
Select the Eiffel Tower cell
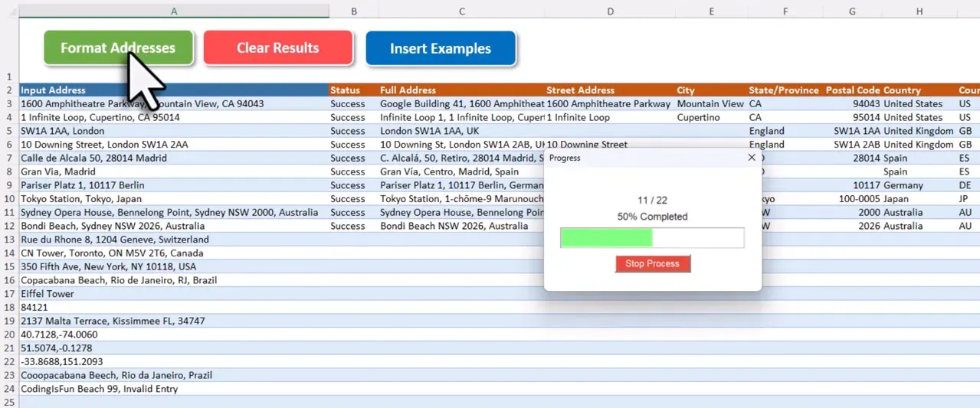174,294
